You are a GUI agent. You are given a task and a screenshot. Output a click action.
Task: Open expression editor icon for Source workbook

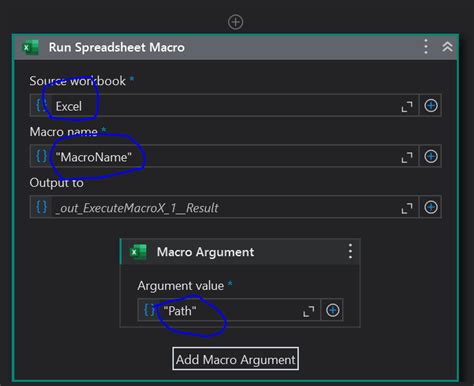(41, 105)
